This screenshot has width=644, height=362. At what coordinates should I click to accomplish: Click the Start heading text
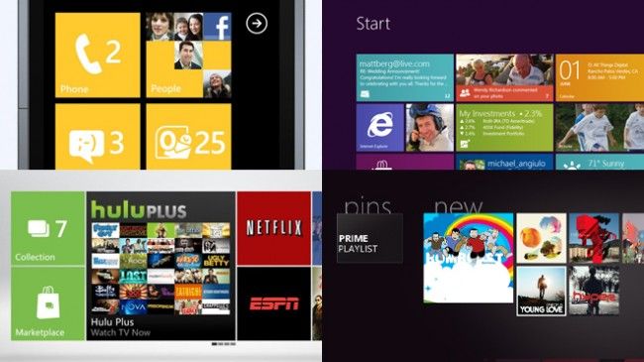click(373, 24)
